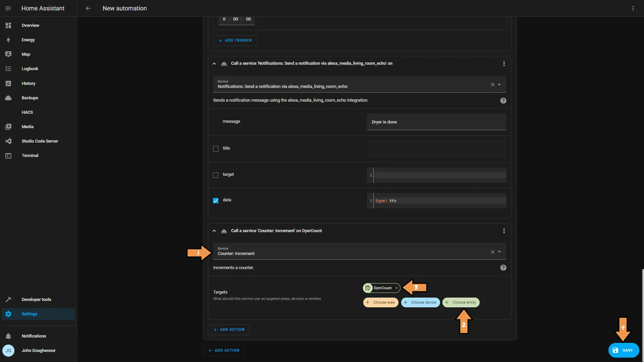
Task: Click the Notifications bell icon
Action: (8, 336)
